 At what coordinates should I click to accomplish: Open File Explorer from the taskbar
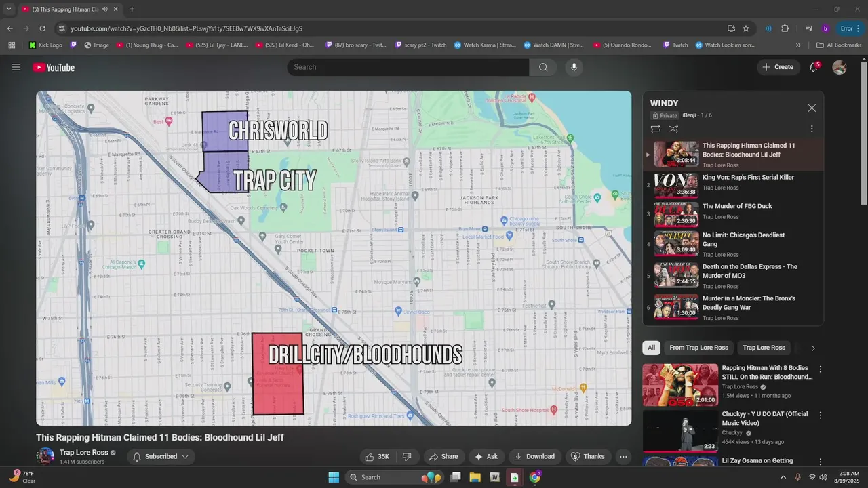475,477
